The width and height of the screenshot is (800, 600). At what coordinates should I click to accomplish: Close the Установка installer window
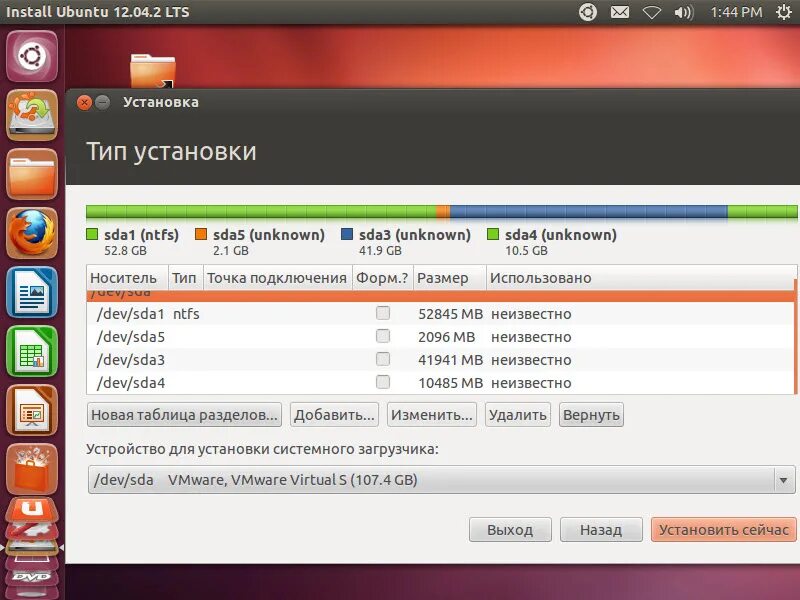84,103
